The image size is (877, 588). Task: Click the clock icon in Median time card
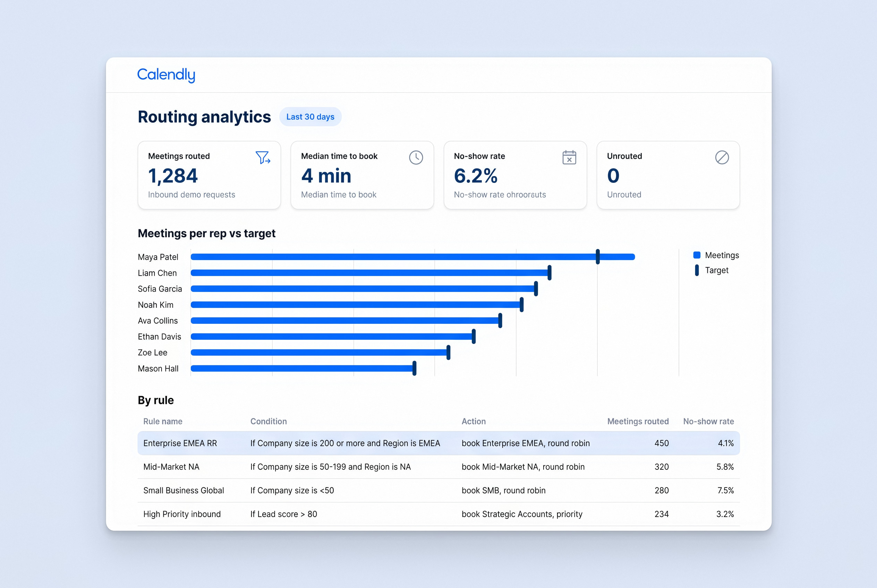[416, 157]
